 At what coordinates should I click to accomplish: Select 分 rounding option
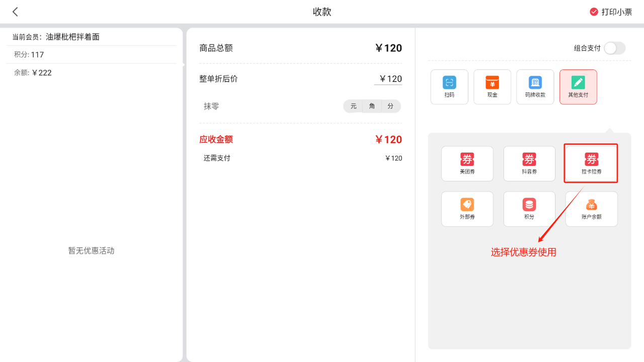(x=390, y=106)
